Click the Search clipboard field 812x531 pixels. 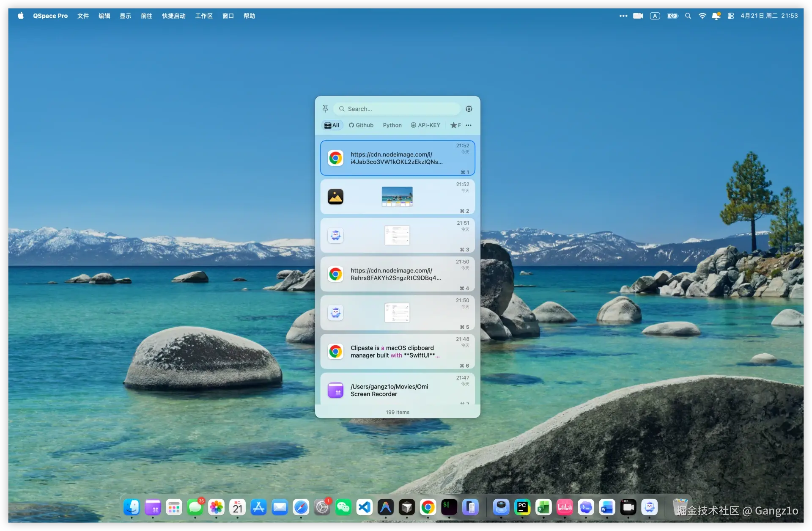point(398,109)
